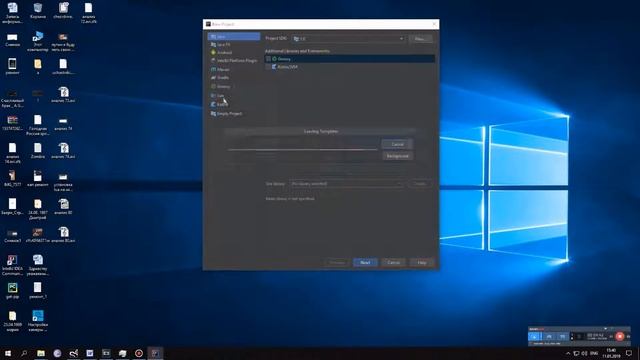
Task: Click the New... SDK button
Action: click(x=420, y=39)
